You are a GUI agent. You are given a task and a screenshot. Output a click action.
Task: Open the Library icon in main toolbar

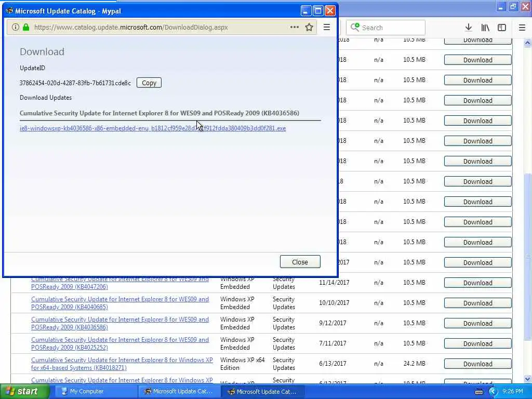click(485, 28)
